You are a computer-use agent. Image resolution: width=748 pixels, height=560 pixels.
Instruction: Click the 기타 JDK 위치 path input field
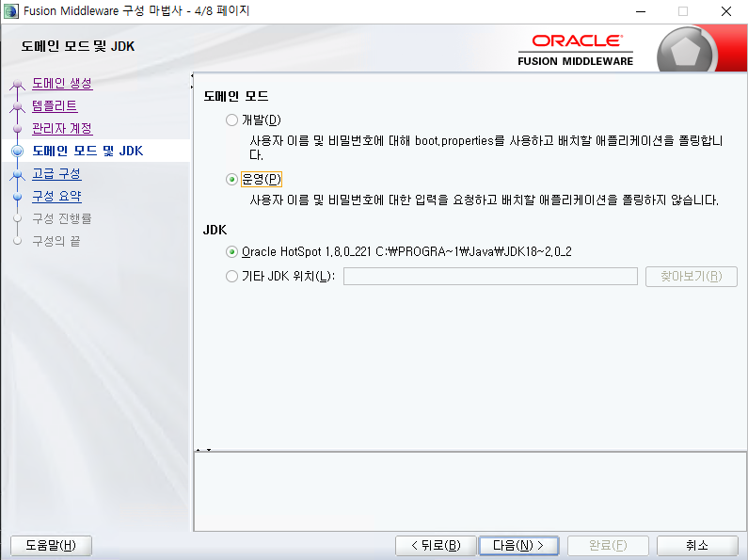[490, 276]
